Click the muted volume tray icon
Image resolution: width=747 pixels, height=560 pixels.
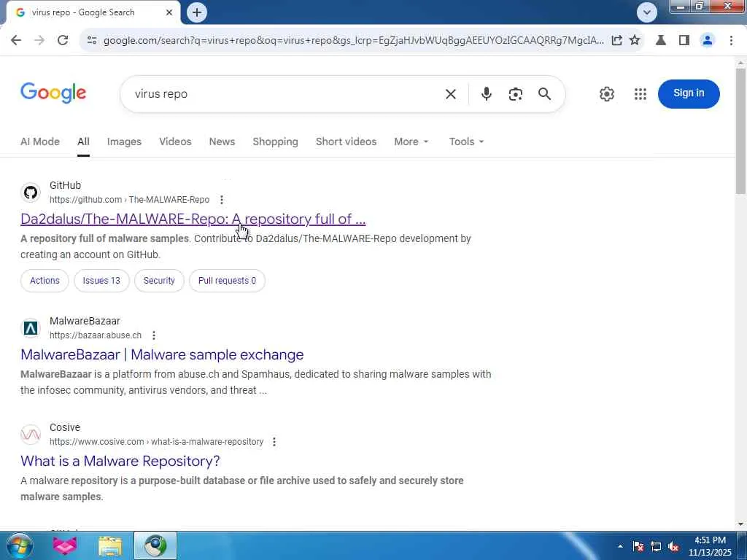pyautogui.click(x=673, y=546)
